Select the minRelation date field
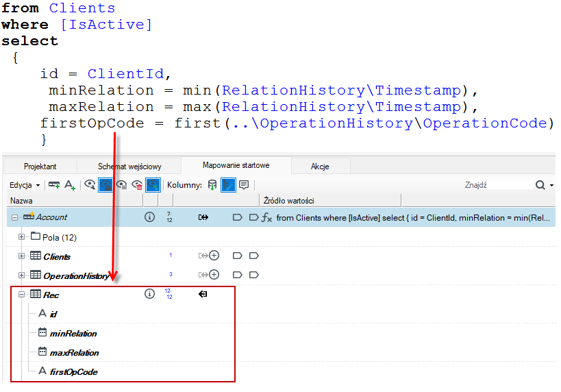 (73, 334)
